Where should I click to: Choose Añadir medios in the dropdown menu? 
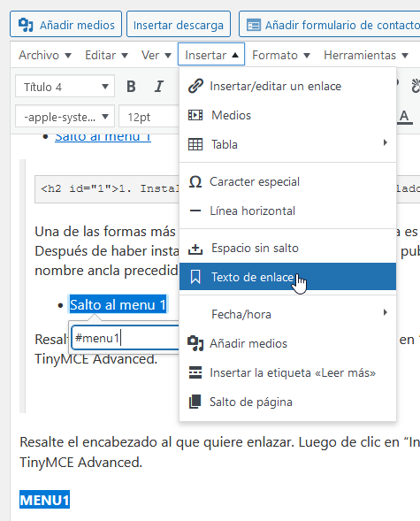click(287, 343)
